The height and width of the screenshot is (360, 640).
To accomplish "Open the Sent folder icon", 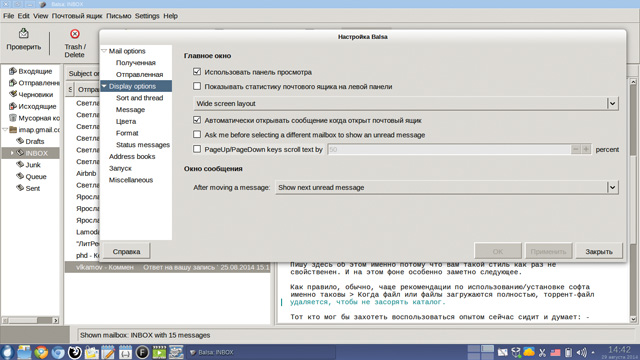I will pyautogui.click(x=20, y=188).
